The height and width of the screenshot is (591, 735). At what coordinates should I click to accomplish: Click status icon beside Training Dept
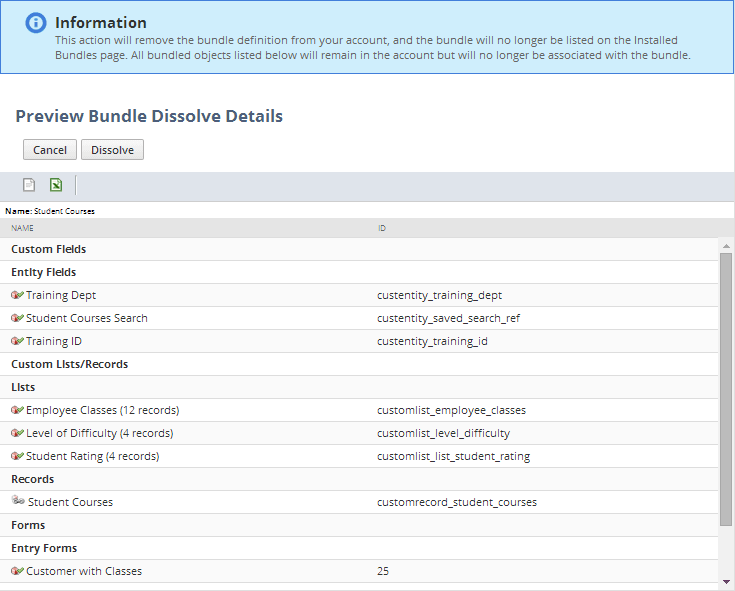[17, 295]
